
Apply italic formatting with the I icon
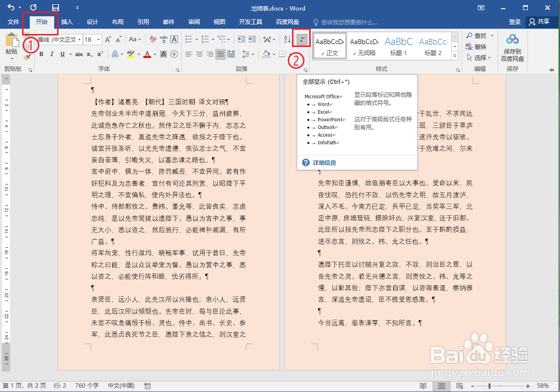tap(52, 55)
